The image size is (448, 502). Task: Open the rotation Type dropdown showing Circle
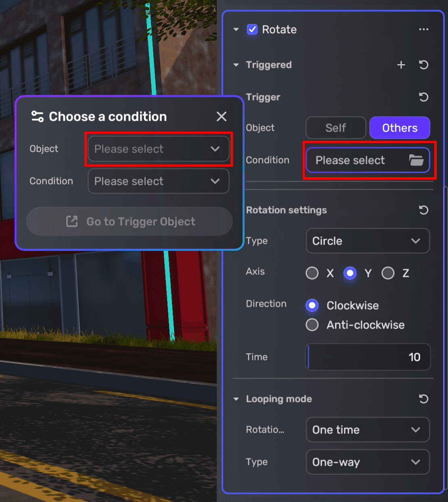click(x=367, y=241)
